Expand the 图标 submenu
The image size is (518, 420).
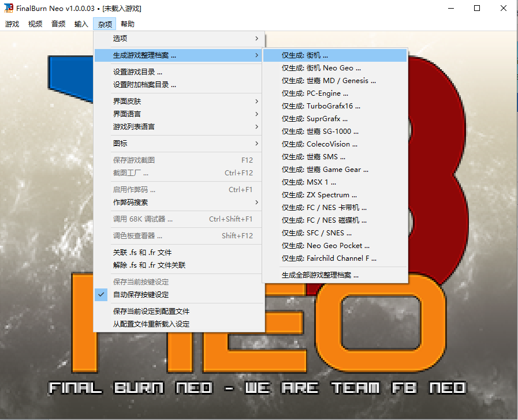click(180, 144)
